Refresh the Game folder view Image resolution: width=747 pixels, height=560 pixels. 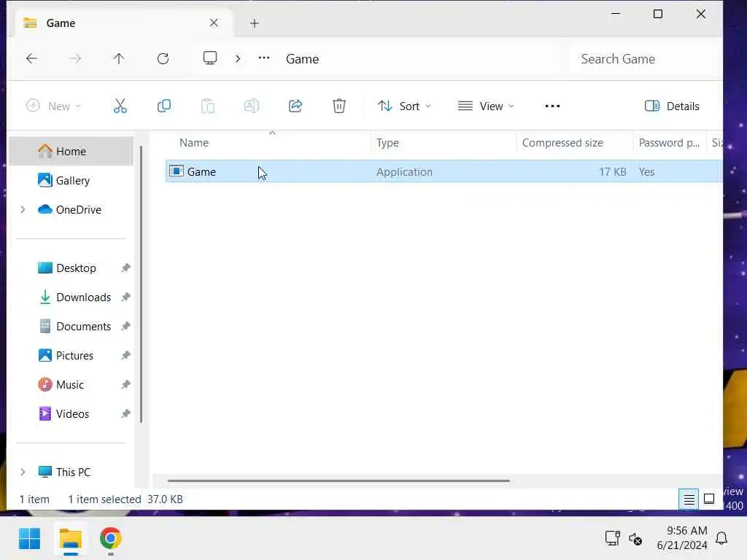(163, 58)
